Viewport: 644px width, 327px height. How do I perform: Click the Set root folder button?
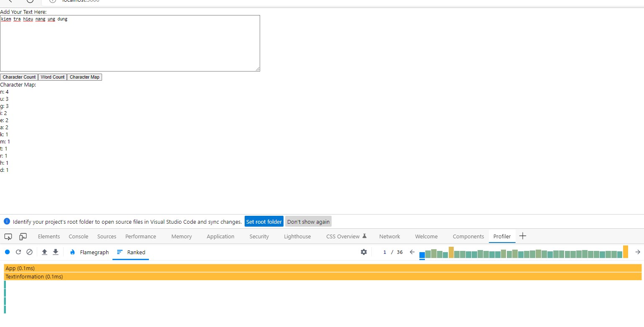pyautogui.click(x=264, y=221)
